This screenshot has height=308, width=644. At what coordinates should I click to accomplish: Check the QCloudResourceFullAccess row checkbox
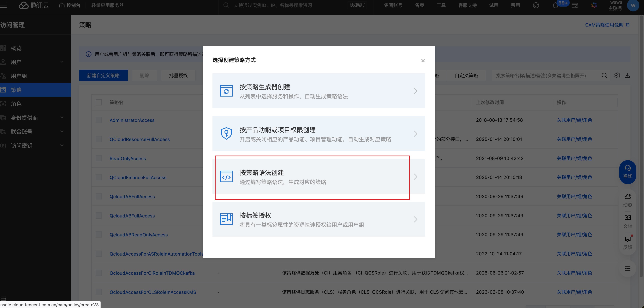(99, 139)
